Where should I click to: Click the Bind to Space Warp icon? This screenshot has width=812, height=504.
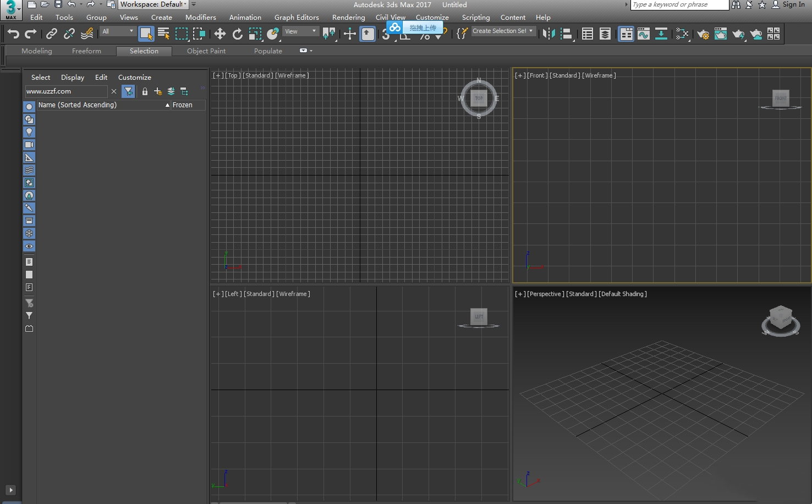[x=87, y=34]
